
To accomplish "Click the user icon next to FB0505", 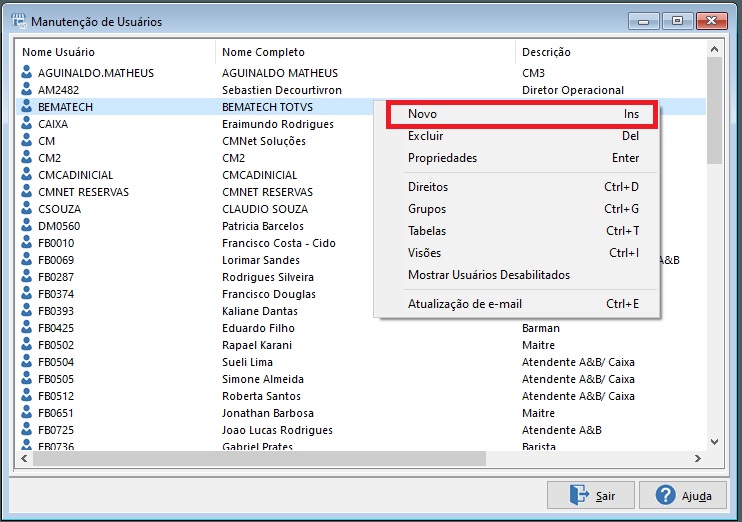I will click(27, 379).
